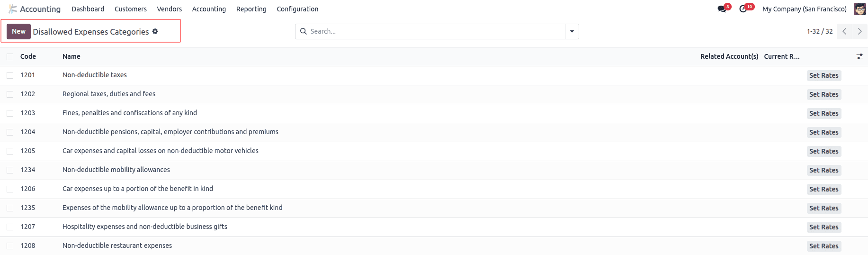Open the activities clock icon
The height and width of the screenshot is (255, 868).
[x=743, y=9]
